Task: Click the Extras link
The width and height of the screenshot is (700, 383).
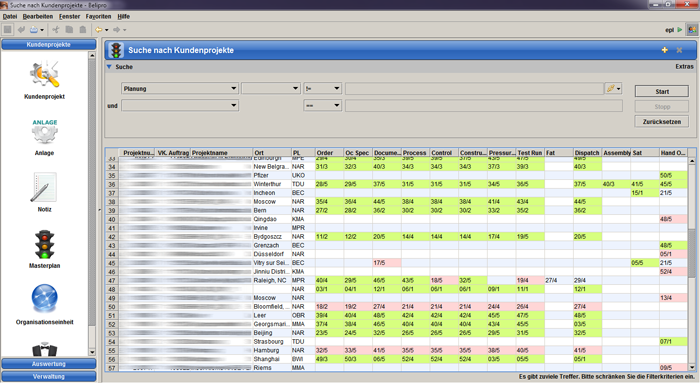Action: coord(684,67)
